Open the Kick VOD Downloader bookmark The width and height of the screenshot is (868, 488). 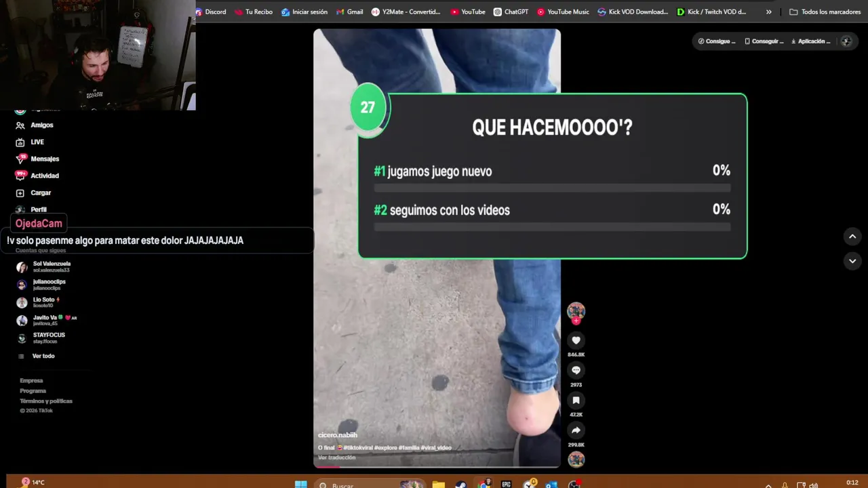click(x=633, y=12)
